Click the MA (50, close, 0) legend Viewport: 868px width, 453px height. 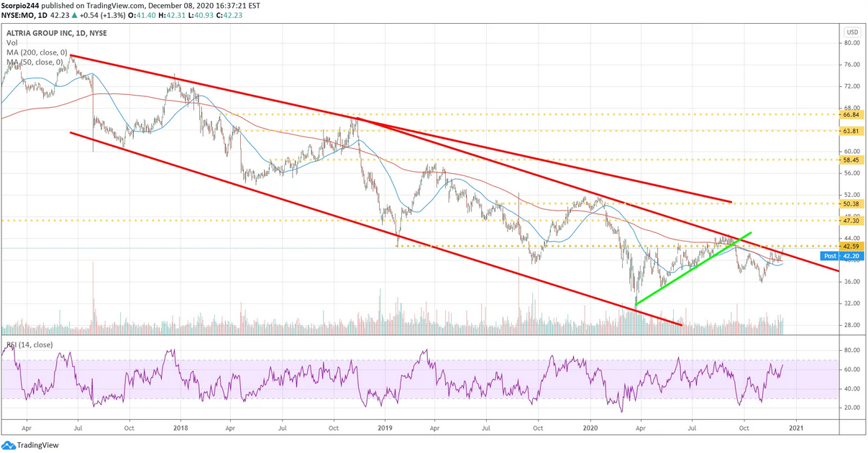(x=35, y=63)
